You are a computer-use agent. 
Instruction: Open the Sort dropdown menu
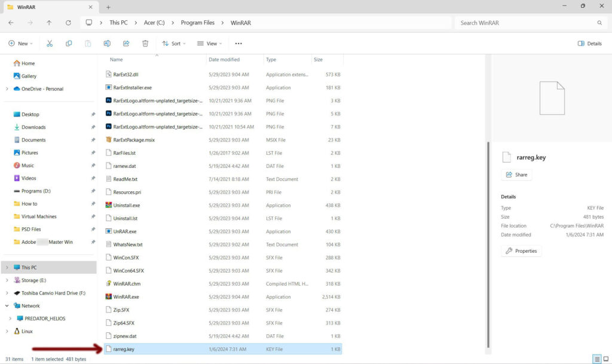click(x=173, y=44)
